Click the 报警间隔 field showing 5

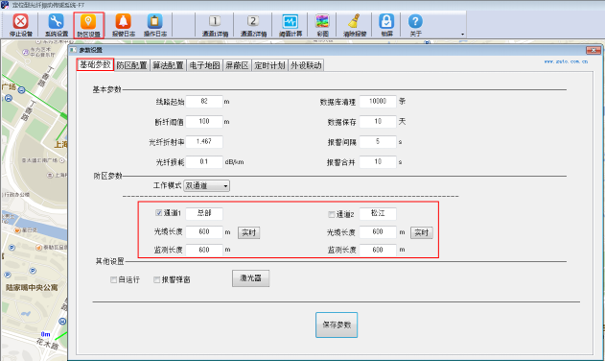378,142
